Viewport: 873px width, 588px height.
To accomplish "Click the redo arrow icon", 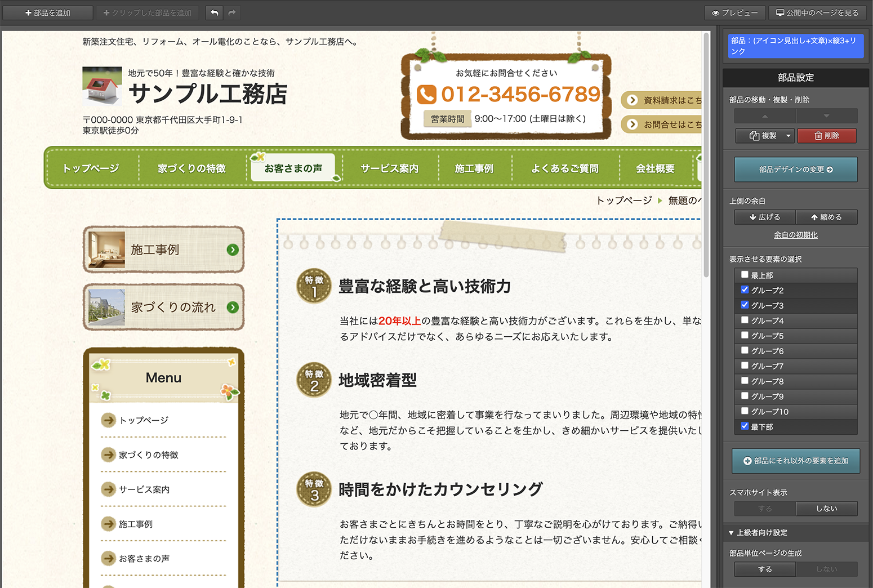I will (x=232, y=12).
